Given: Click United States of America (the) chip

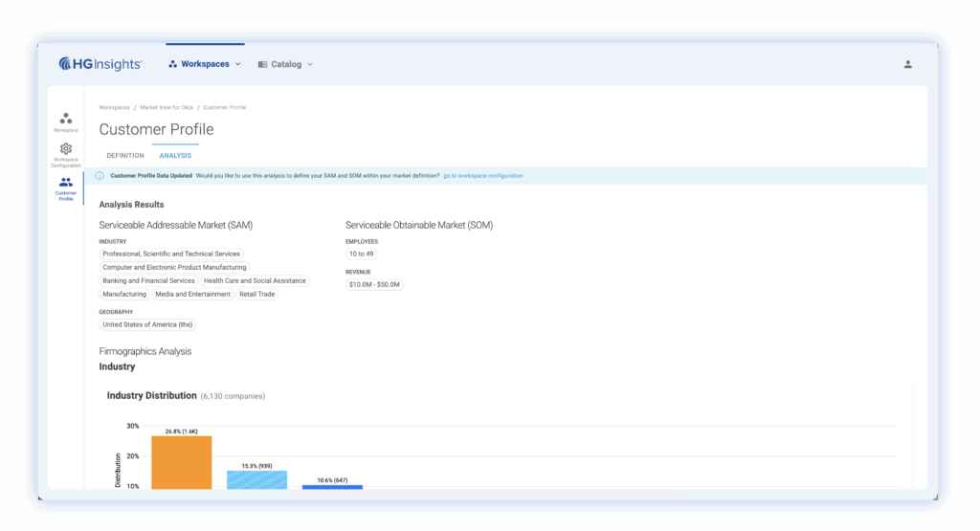Looking at the screenshot, I should coord(147,325).
